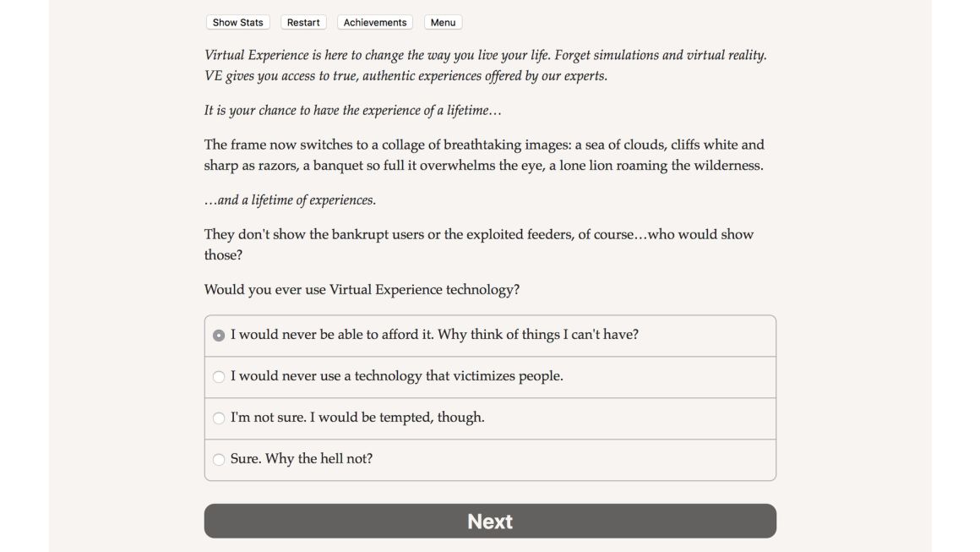Viewport: 980px width, 552px height.
Task: Click the 'victimizes people' answer row
Action: [x=490, y=377]
